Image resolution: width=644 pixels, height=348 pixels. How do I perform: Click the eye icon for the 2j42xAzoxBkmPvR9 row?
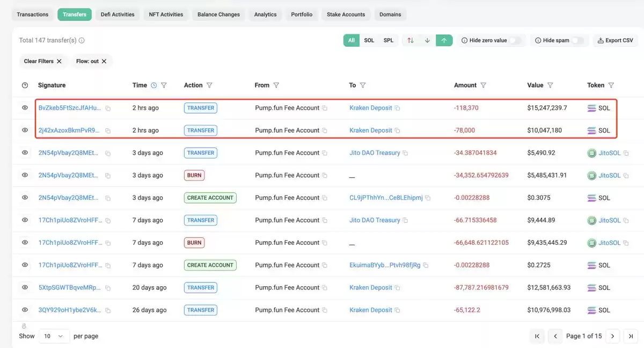coord(25,130)
